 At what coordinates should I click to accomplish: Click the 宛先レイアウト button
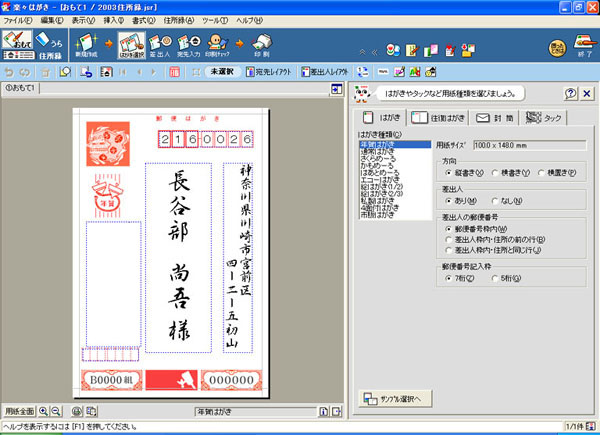(263, 72)
